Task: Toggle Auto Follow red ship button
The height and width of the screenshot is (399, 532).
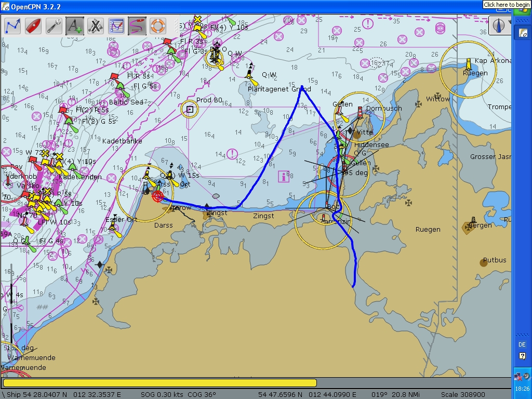Action: click(x=33, y=26)
